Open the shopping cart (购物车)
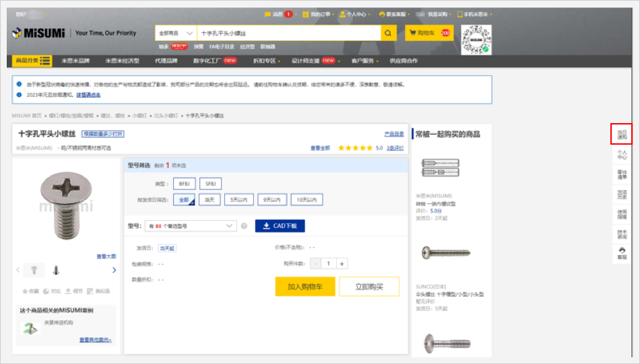640x364 pixels. pyautogui.click(x=428, y=33)
